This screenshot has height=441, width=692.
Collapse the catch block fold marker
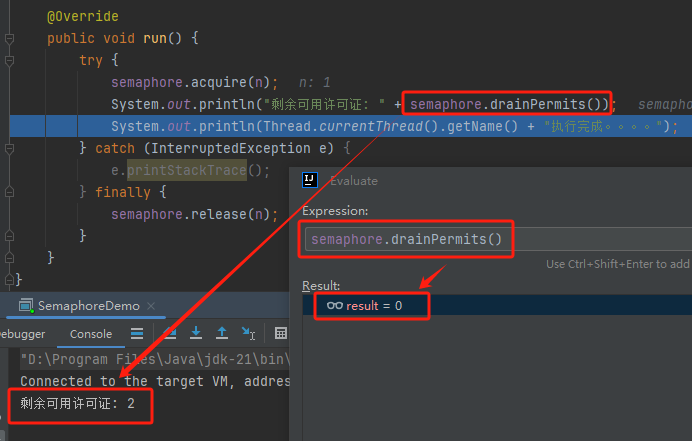point(9,149)
